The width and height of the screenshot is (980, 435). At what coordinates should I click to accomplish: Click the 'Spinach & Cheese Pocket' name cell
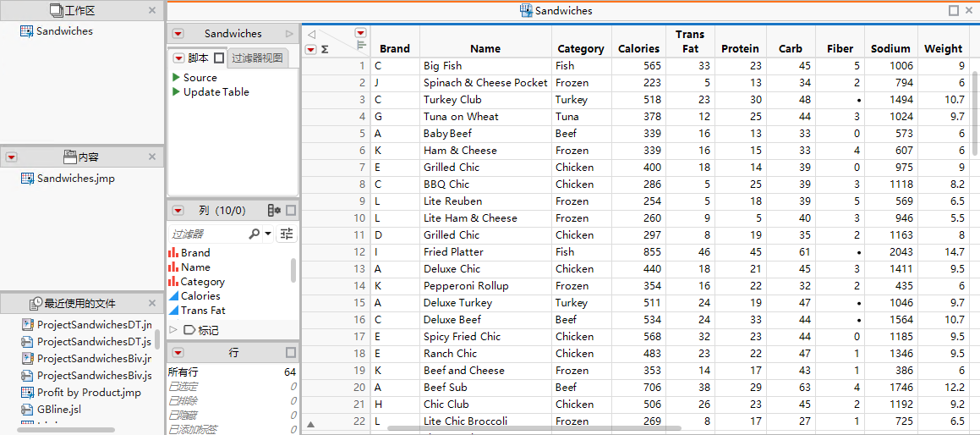pyautogui.click(x=485, y=83)
